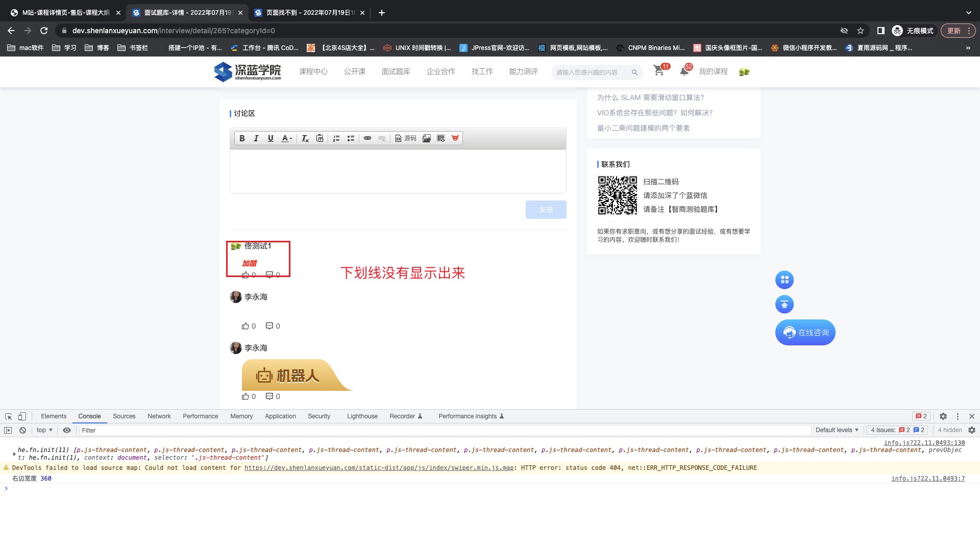Click the insert image icon
The image size is (980, 551).
point(427,138)
